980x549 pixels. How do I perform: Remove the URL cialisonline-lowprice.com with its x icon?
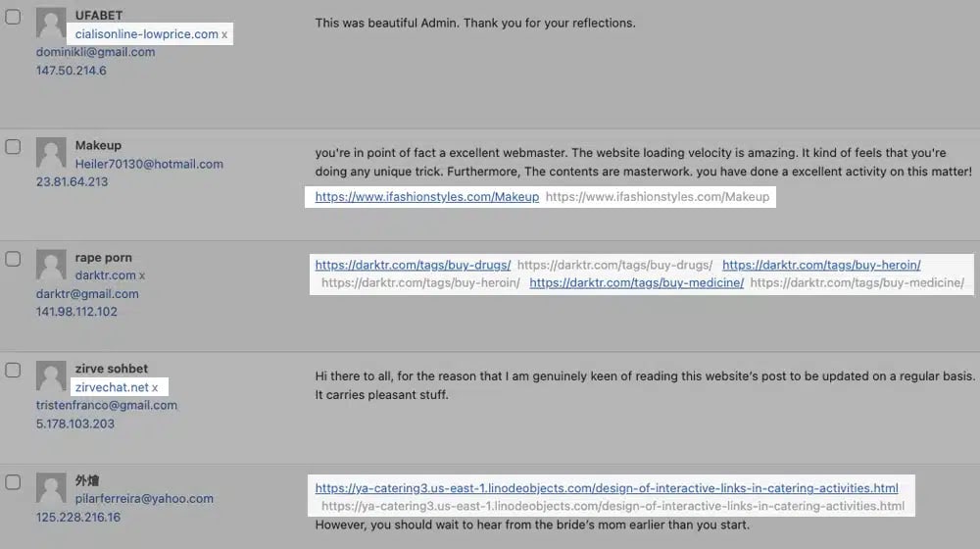pyautogui.click(x=224, y=34)
